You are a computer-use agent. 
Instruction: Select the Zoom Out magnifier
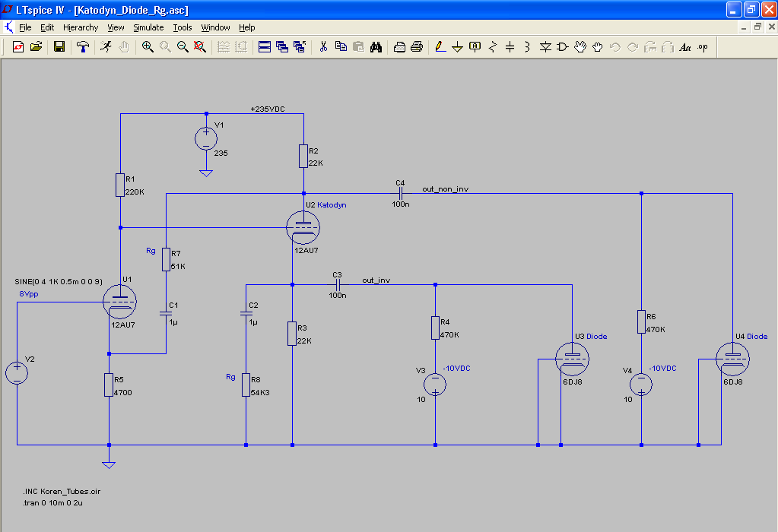[x=183, y=47]
